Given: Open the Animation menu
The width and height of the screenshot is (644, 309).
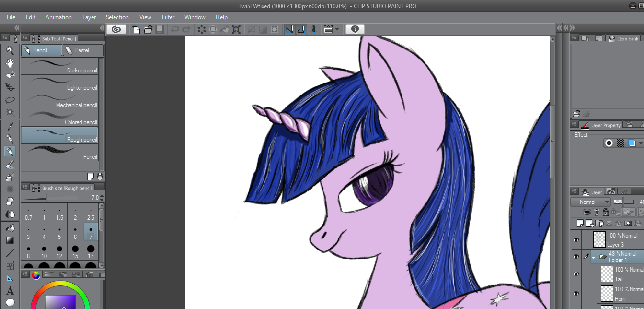Looking at the screenshot, I should [58, 17].
